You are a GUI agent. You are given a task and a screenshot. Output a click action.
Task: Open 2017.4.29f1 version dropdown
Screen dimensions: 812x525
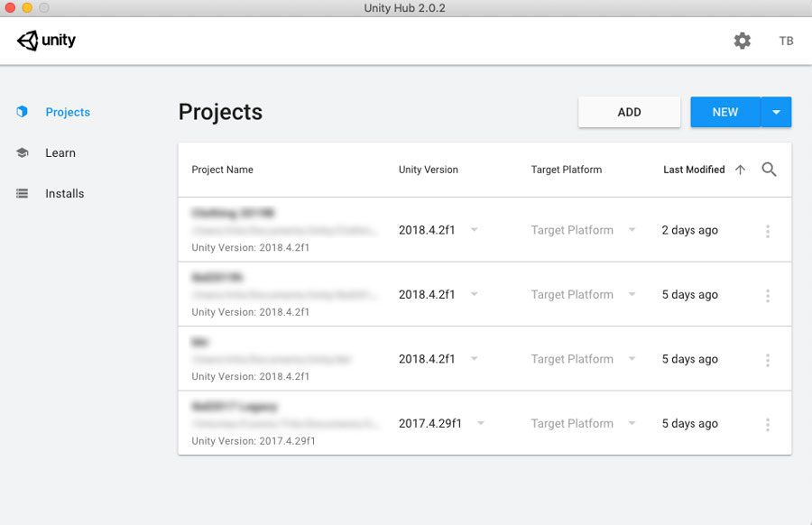point(481,423)
